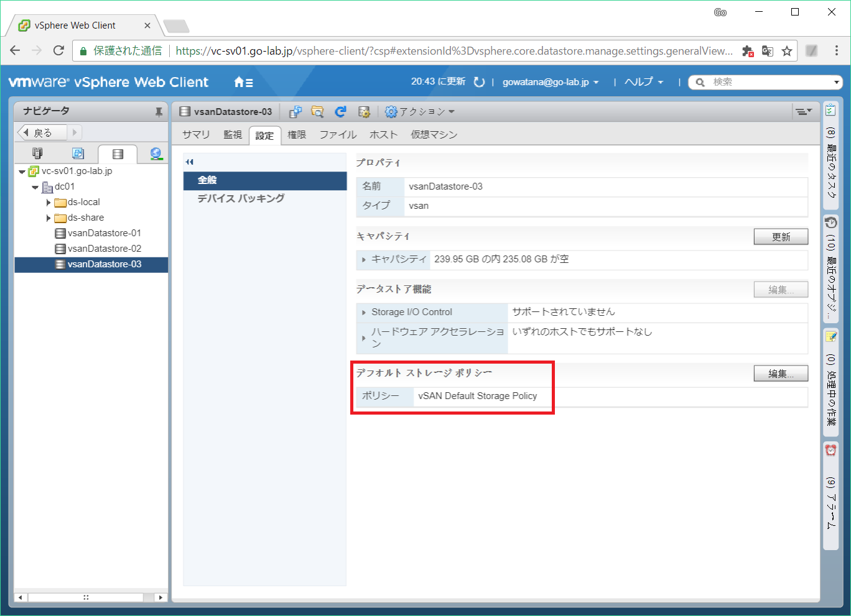This screenshot has height=616, width=851.
Task: Select 全般 in the settings list
Action: click(265, 180)
